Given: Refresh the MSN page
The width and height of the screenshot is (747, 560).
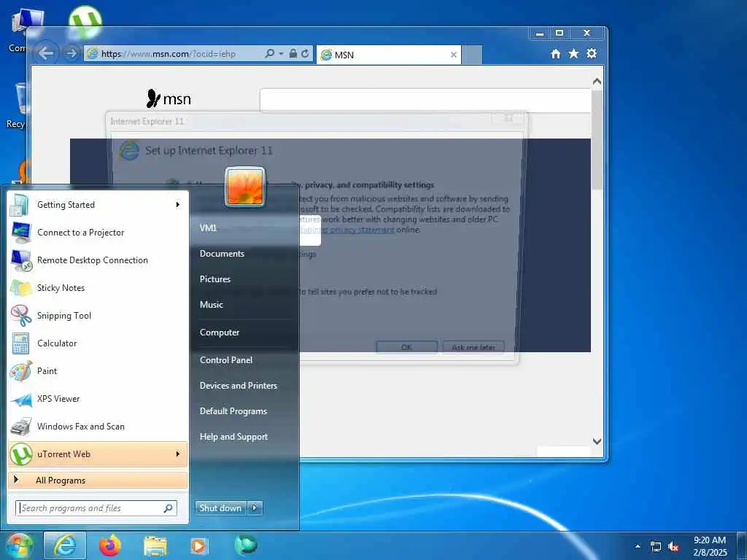Looking at the screenshot, I should 305,53.
